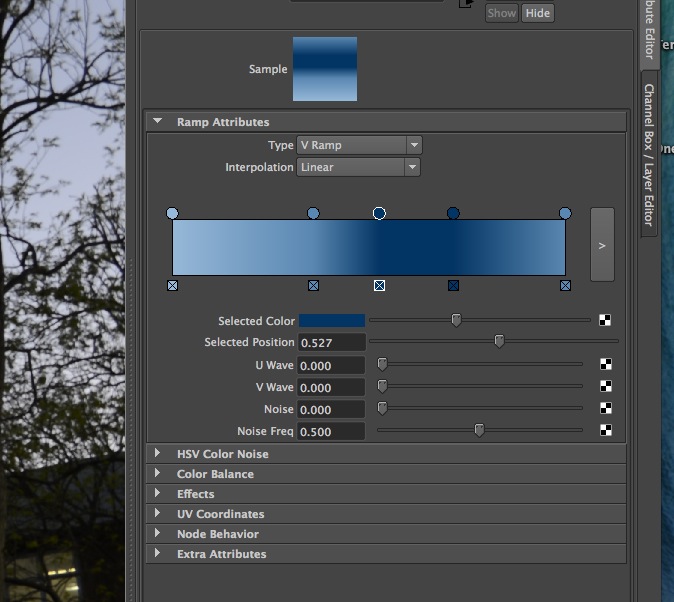Viewport: 674px width, 602px height.
Task: Click the checker map button for U Wave
Action: tap(605, 365)
